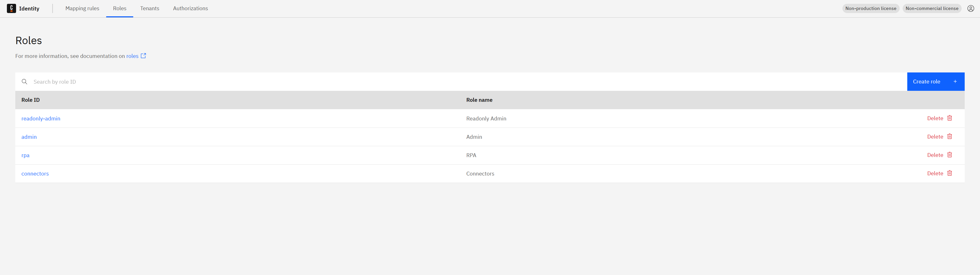Open the admin role ID link
This screenshot has height=275, width=980.
(29, 137)
